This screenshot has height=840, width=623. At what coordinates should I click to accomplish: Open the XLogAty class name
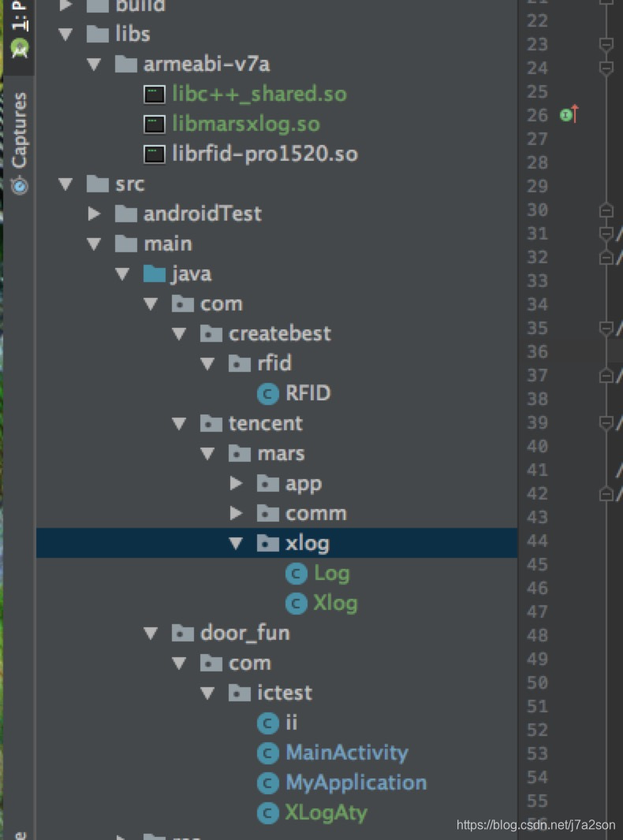tap(326, 813)
